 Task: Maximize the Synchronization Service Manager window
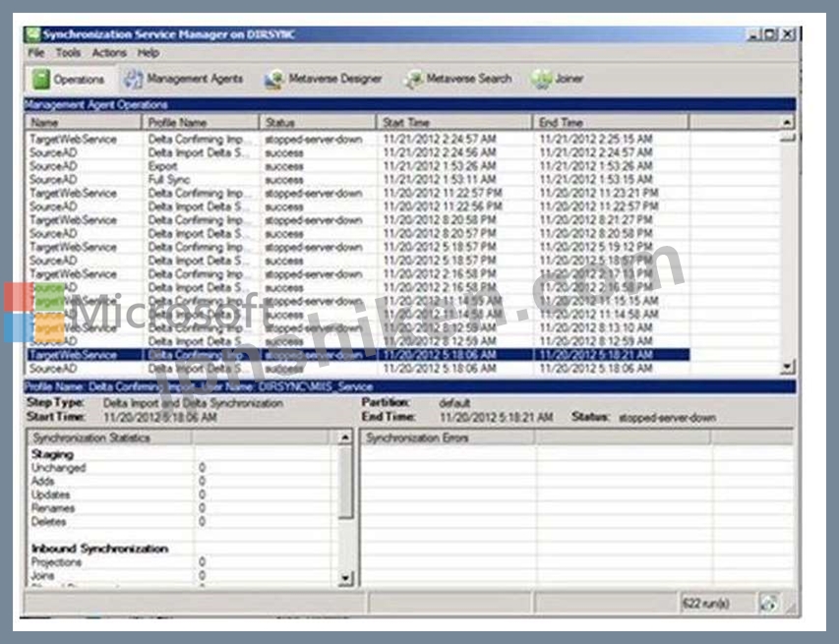pos(770,34)
